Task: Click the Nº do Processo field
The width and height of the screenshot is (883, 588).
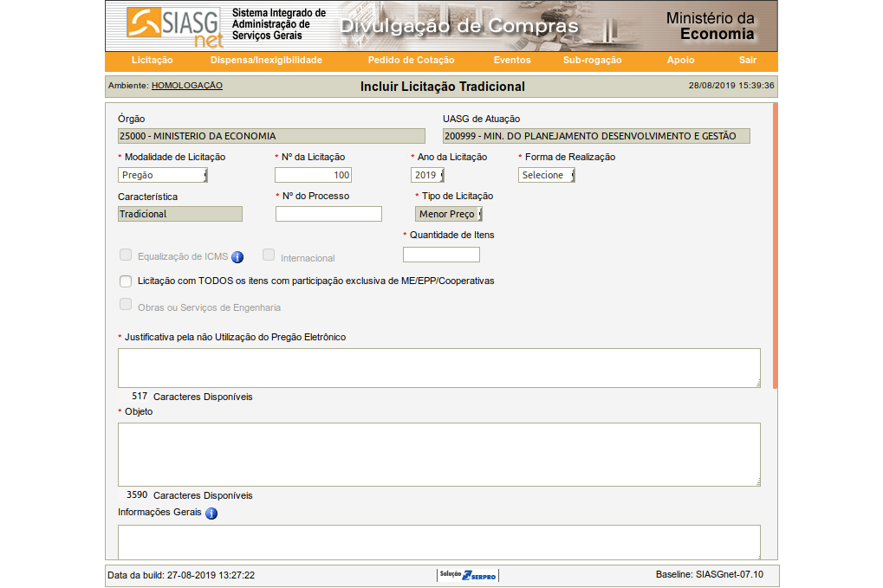Action: 328,214
